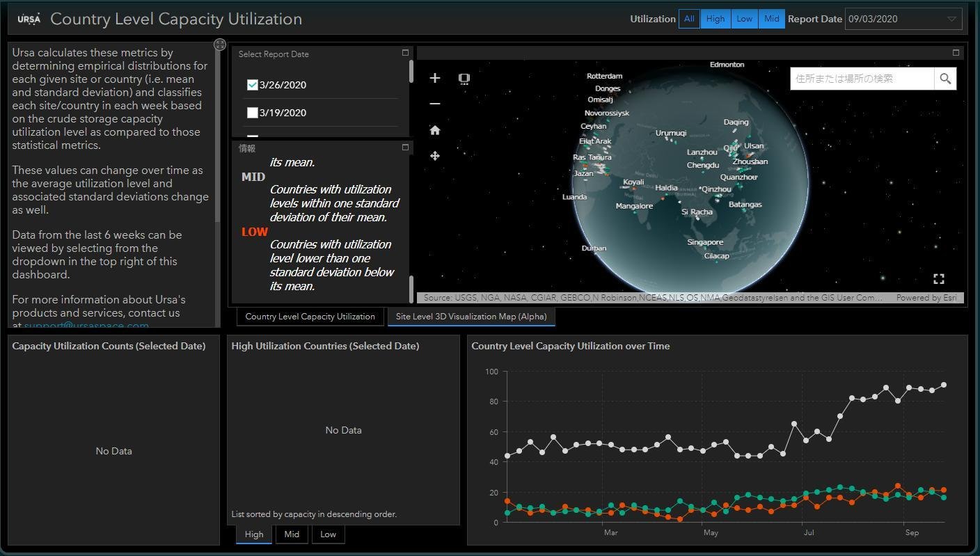Click the Si Racha label on globe
The height and width of the screenshot is (556, 980).
click(x=697, y=212)
